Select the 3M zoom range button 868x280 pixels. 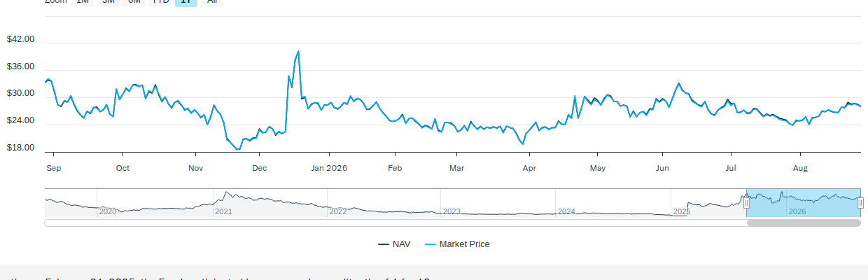pos(108,2)
